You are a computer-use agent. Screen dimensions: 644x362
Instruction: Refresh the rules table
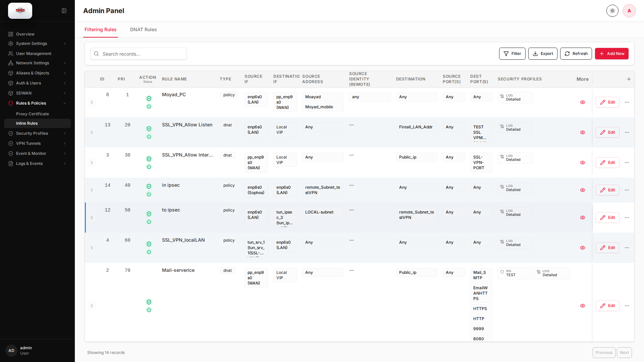click(x=576, y=54)
